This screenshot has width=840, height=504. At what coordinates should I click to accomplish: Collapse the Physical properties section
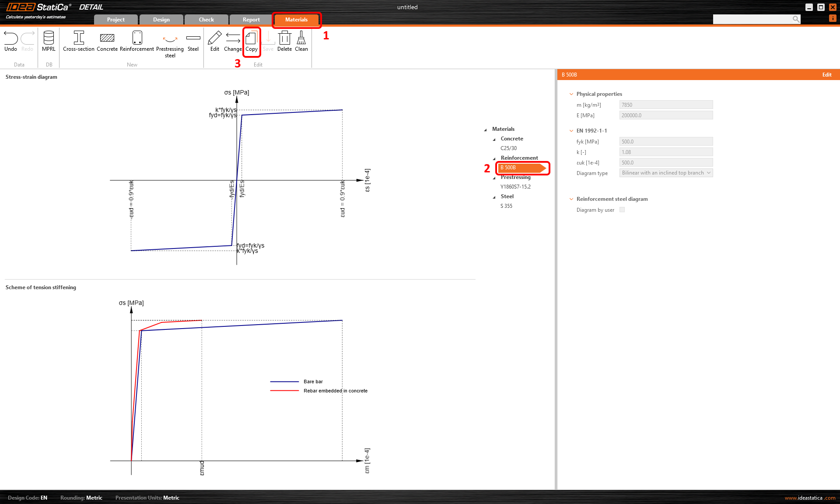tap(571, 94)
